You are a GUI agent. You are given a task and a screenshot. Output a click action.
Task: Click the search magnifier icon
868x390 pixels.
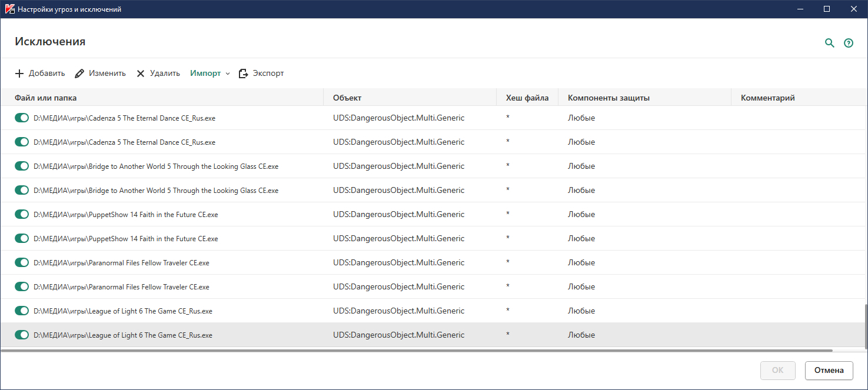point(830,43)
